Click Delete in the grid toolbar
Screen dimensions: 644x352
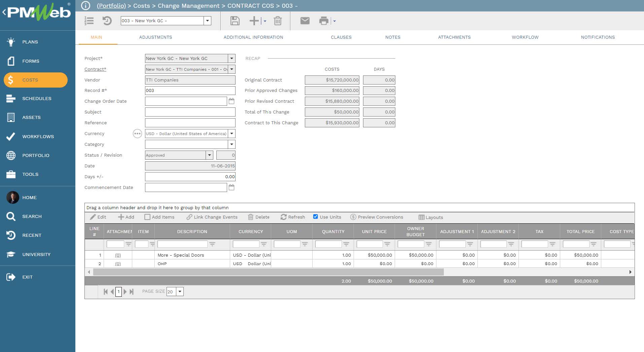[259, 217]
